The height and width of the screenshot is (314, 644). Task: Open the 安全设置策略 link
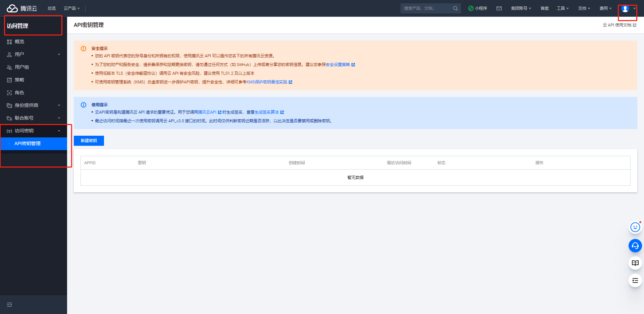click(338, 65)
